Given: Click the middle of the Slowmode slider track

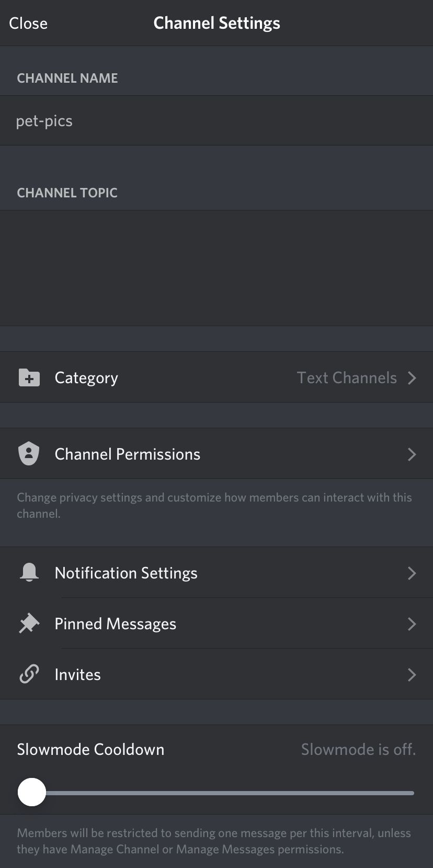Looking at the screenshot, I should (223, 793).
